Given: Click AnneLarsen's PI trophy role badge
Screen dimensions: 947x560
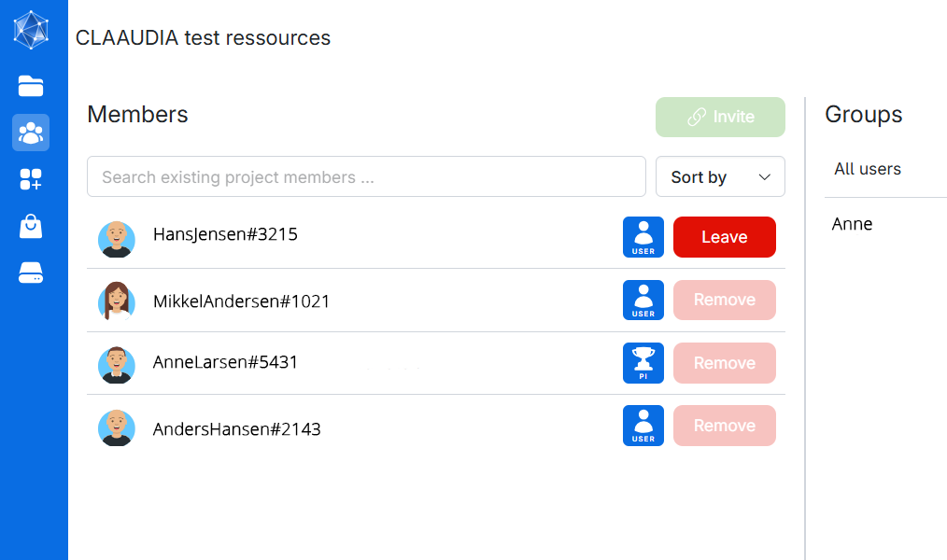Looking at the screenshot, I should (643, 363).
